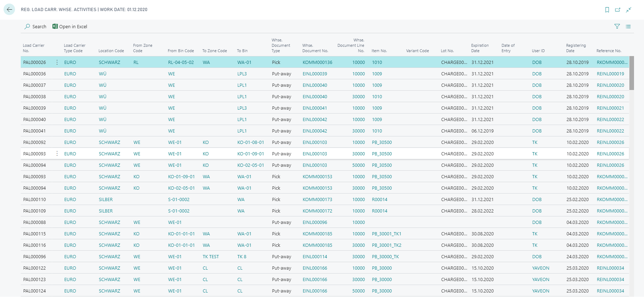Open the Location Code column header menu
Image resolution: width=644 pixels, height=300 pixels.
pyautogui.click(x=111, y=51)
